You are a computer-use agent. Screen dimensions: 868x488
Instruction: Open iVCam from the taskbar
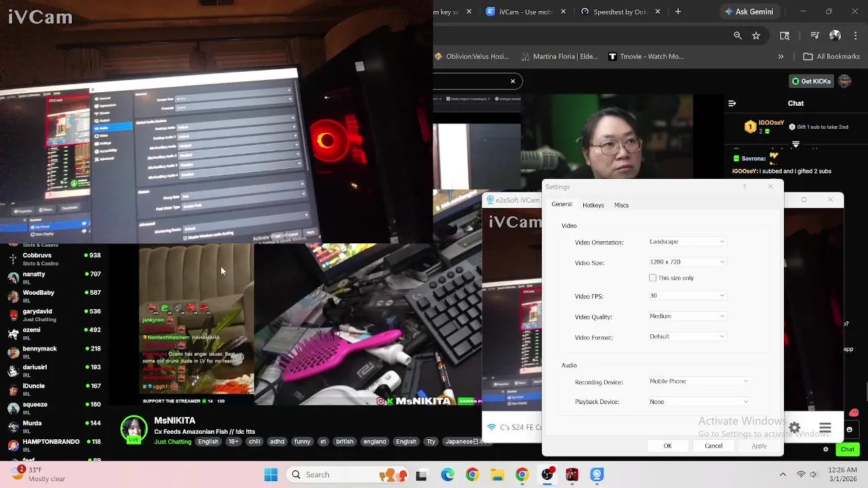point(597,474)
